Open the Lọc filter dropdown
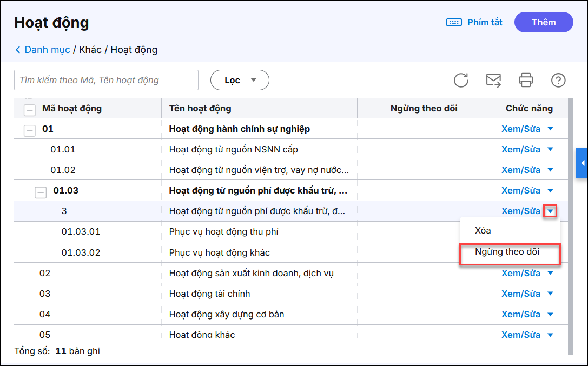Image resolution: width=588 pixels, height=366 pixels. [x=240, y=80]
